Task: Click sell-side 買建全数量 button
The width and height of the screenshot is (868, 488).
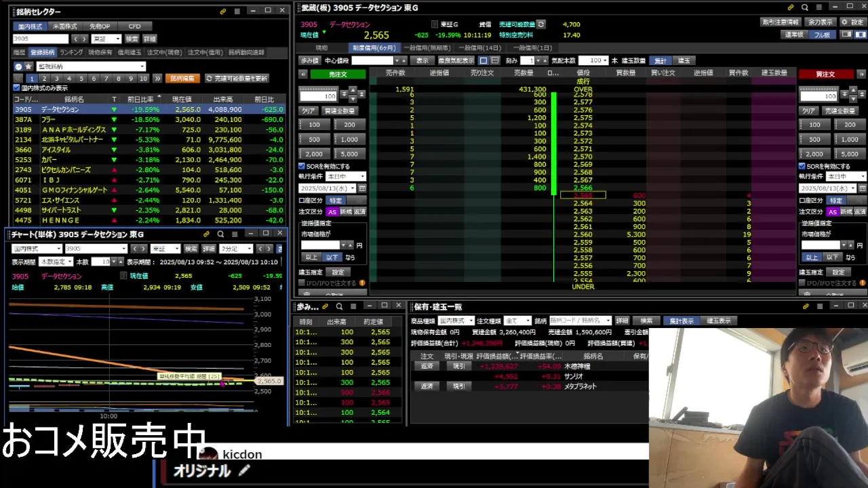Action: coord(339,110)
